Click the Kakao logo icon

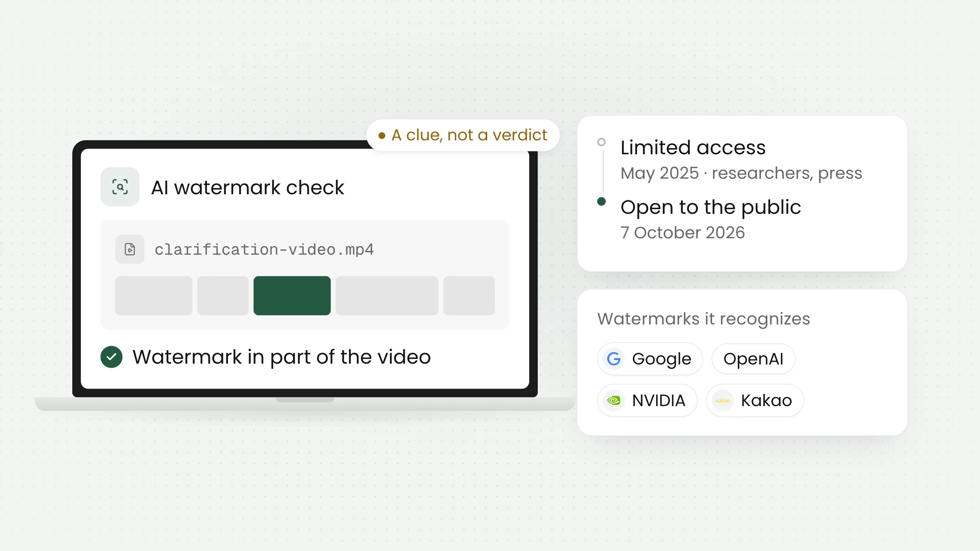[x=723, y=400]
